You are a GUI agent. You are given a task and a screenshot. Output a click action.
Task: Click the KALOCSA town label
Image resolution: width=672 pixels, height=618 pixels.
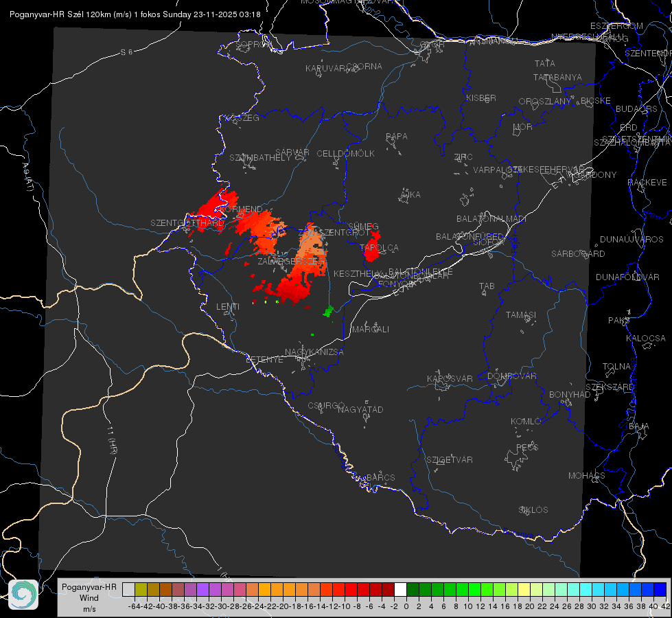pos(646,339)
